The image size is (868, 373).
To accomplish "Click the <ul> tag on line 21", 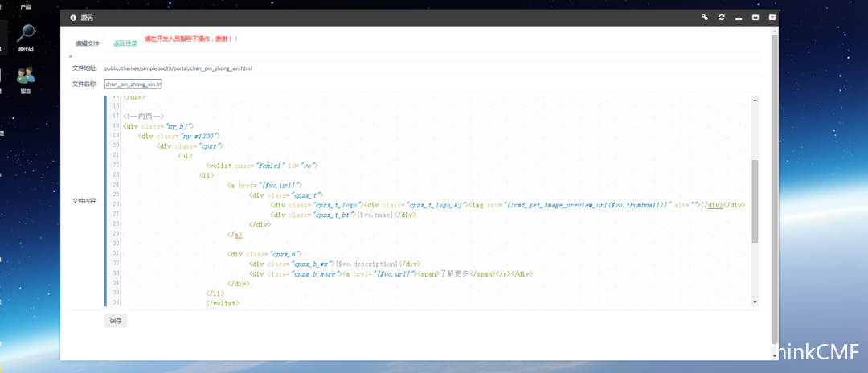I will (x=186, y=155).
